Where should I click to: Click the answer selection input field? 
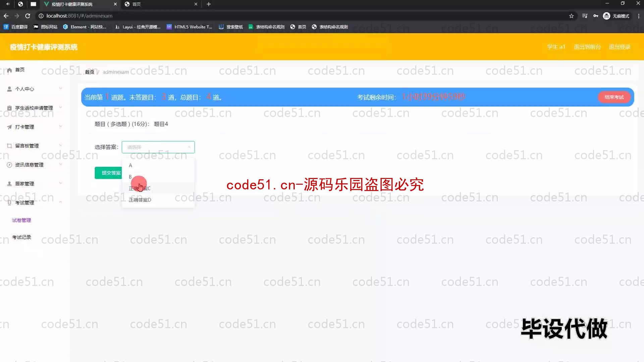tap(158, 147)
